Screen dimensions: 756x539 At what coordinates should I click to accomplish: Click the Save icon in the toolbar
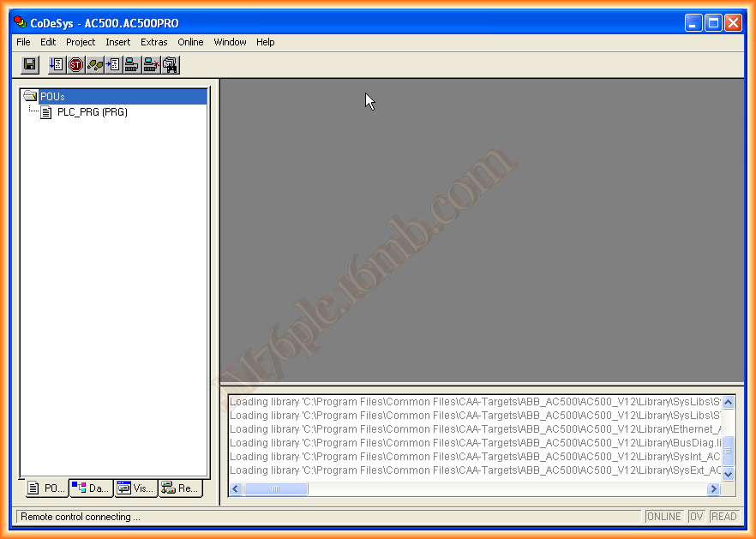pos(30,64)
